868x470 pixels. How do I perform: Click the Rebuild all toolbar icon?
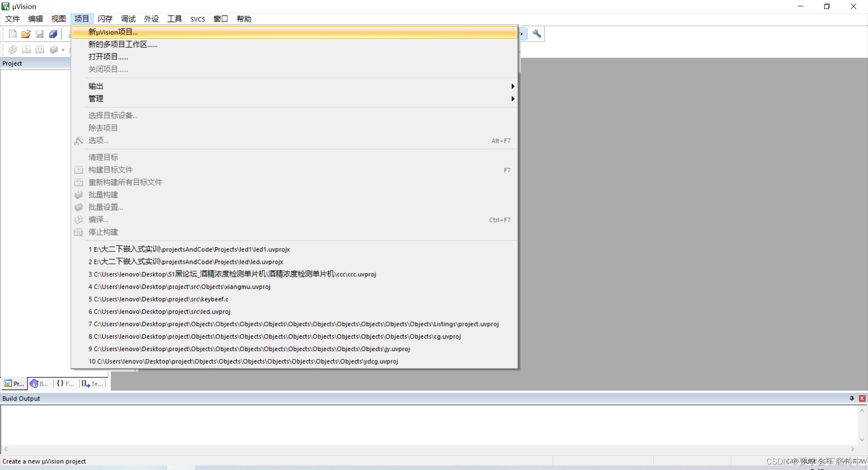click(40, 49)
